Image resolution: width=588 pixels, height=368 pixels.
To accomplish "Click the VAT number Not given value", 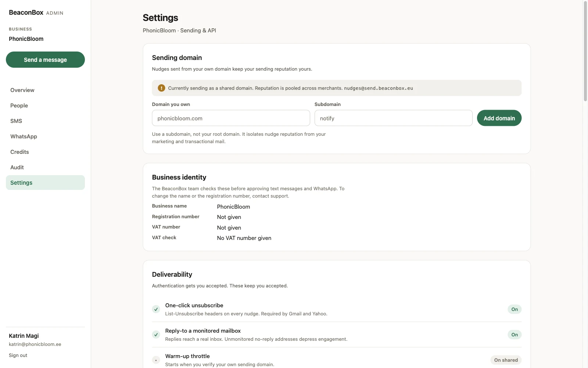I will pyautogui.click(x=229, y=228).
